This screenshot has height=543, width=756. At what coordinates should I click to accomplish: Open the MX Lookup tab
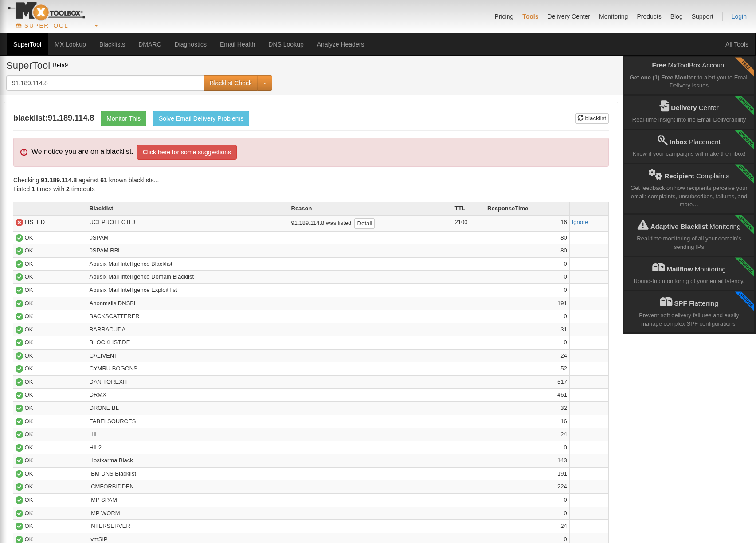coord(70,44)
